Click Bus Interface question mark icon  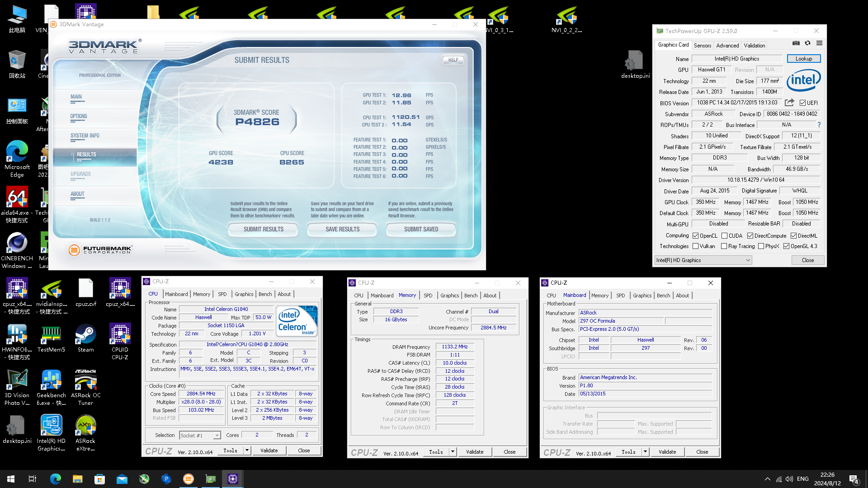pyautogui.click(x=819, y=125)
